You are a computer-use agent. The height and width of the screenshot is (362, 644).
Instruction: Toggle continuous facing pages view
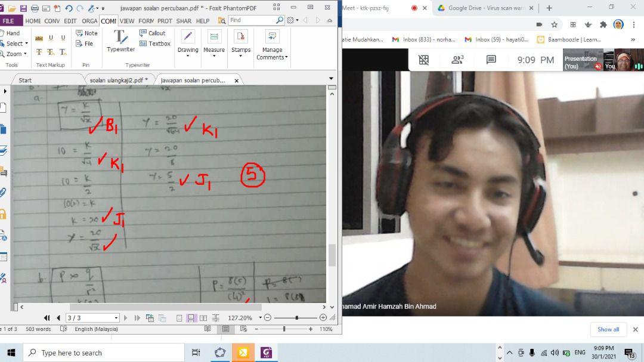click(x=216, y=318)
